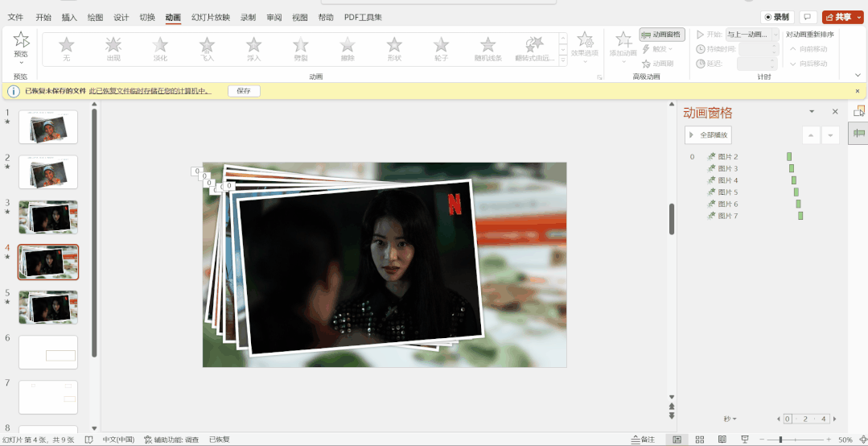Click 动画刷 (Animation Painter)
The width and height of the screenshot is (868, 446).
point(658,64)
